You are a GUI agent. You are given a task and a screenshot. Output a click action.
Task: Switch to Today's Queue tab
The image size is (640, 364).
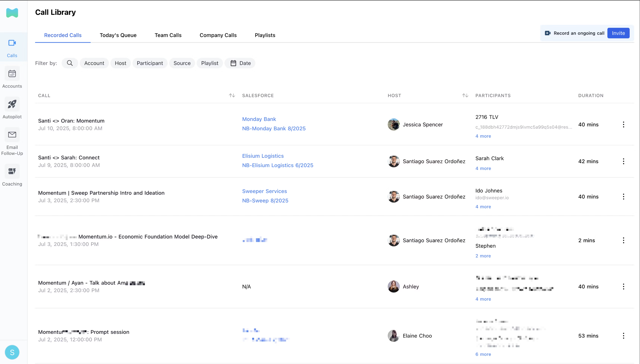[118, 35]
